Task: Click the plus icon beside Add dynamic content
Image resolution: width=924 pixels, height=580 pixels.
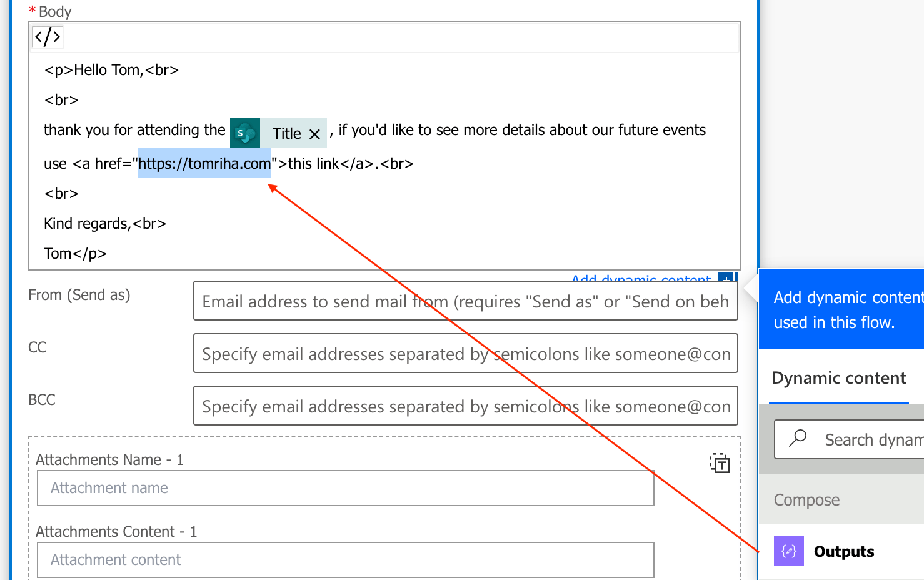Action: coord(728,280)
